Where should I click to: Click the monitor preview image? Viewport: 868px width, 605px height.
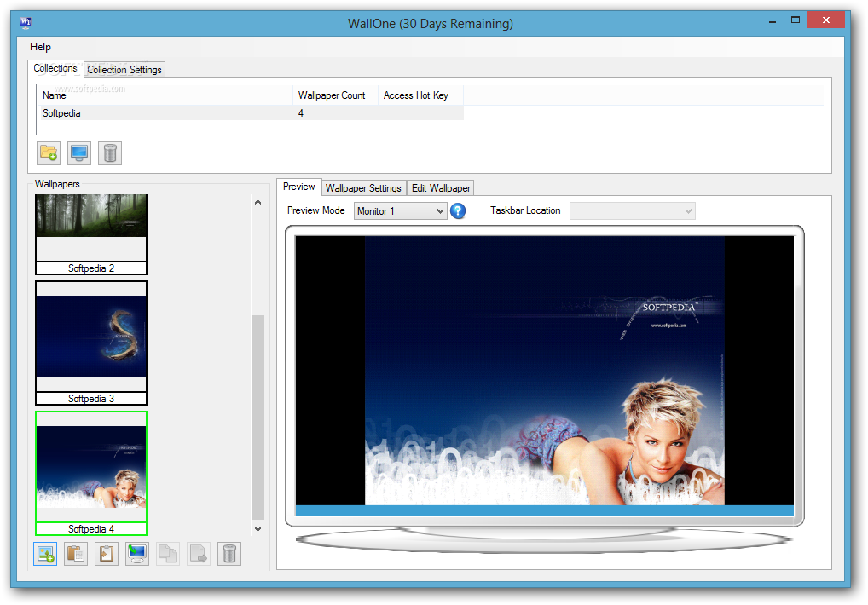coord(544,371)
